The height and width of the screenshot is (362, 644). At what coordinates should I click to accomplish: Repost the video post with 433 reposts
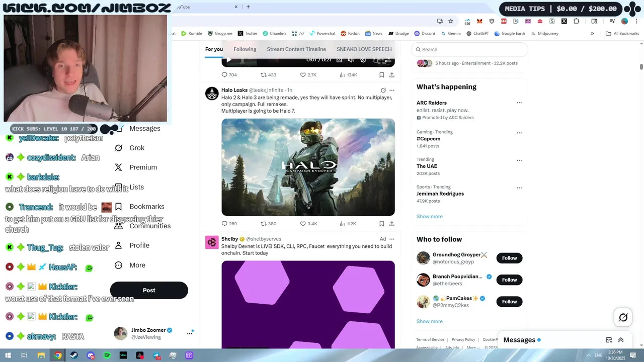coord(268,75)
